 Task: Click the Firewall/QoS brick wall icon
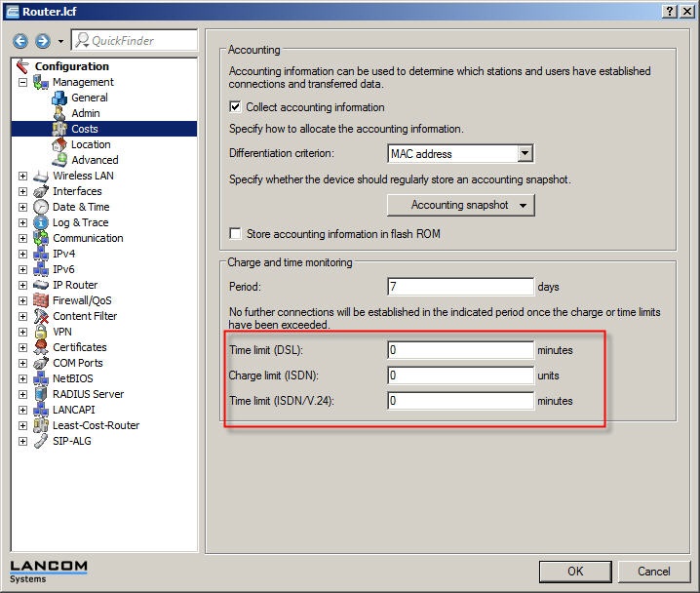tap(41, 300)
